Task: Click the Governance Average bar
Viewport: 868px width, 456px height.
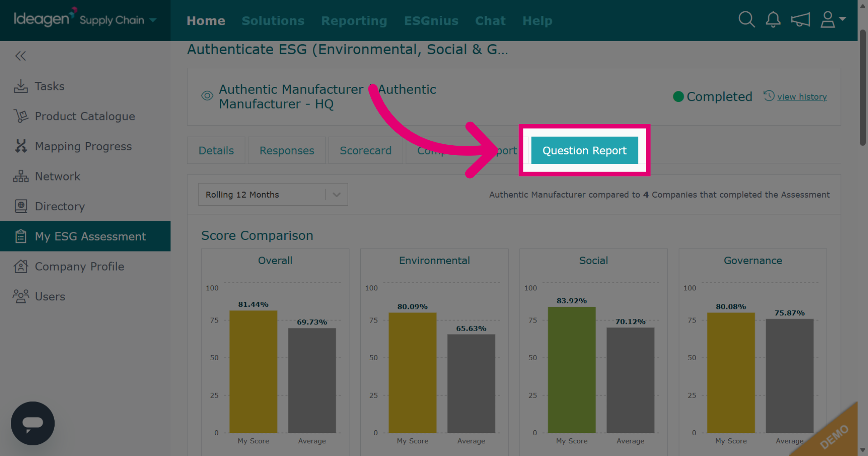Action: 789,376
